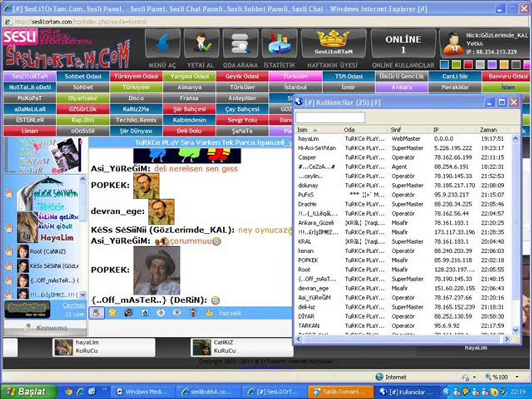Click the Internet zone globe in status bar
The height and width of the screenshot is (399, 532).
379,377
